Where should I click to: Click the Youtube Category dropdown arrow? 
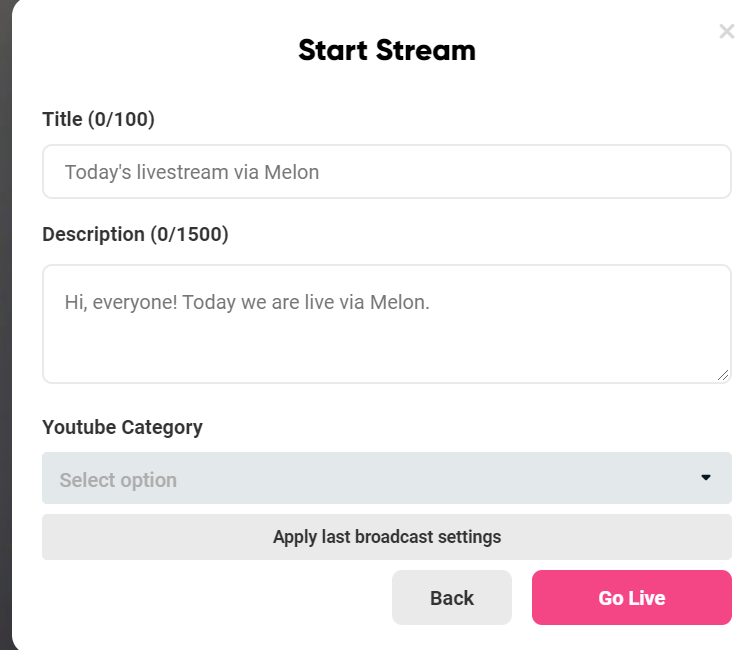(x=706, y=478)
